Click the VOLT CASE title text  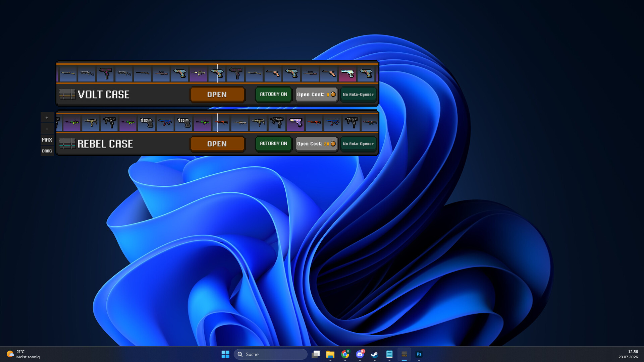[104, 95]
